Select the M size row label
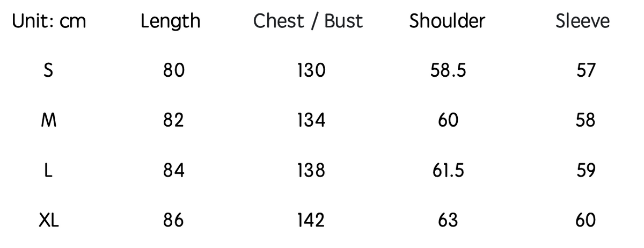This screenshot has width=644, height=248. coord(49,120)
